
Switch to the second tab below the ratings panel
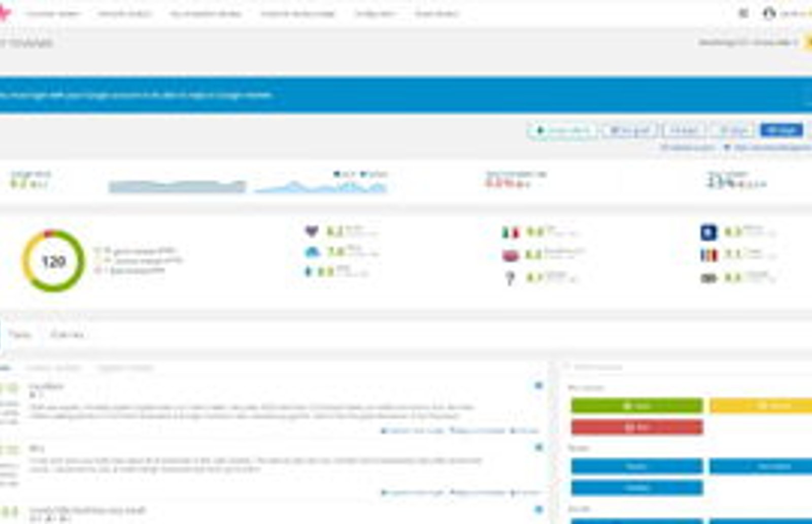coord(67,335)
